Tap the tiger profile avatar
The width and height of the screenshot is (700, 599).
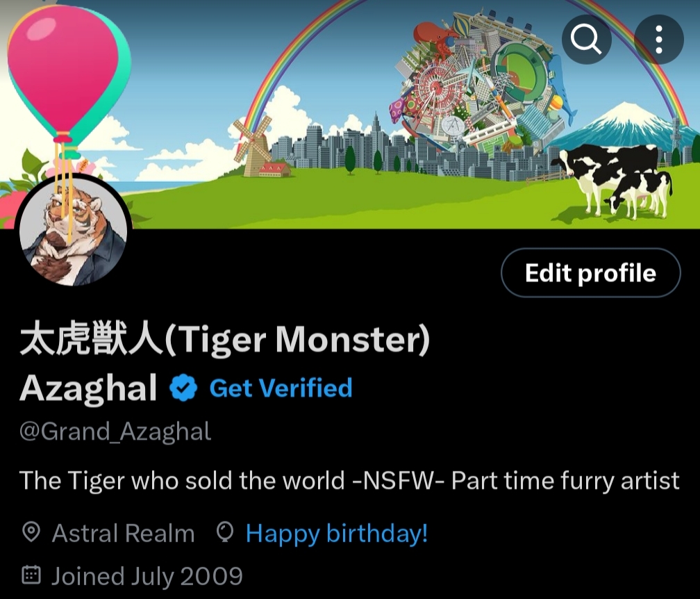click(x=74, y=232)
